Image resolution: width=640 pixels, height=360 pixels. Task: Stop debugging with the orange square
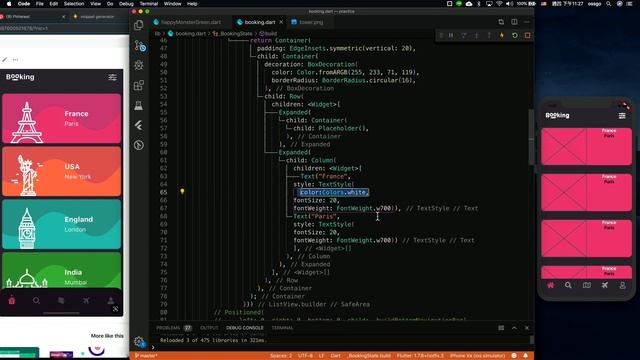pyautogui.click(x=527, y=36)
